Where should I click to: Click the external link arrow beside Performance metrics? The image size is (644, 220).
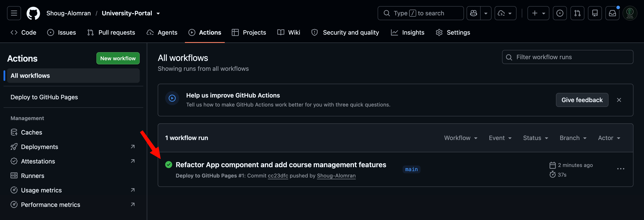click(x=133, y=205)
